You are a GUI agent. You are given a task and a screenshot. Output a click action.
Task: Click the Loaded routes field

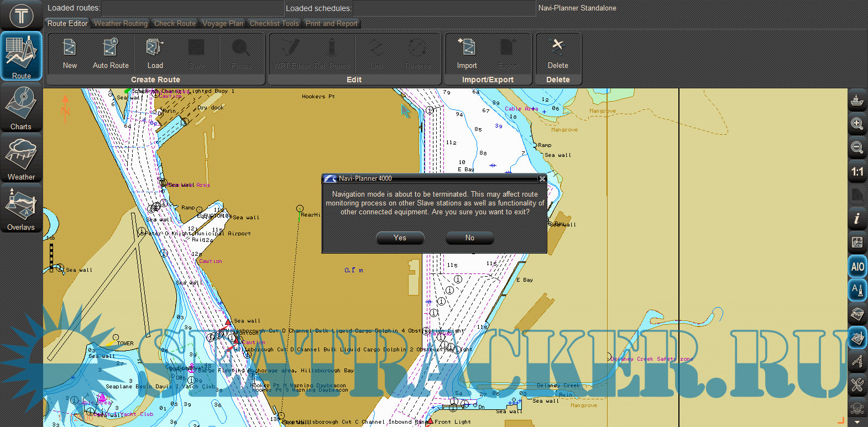(x=192, y=8)
